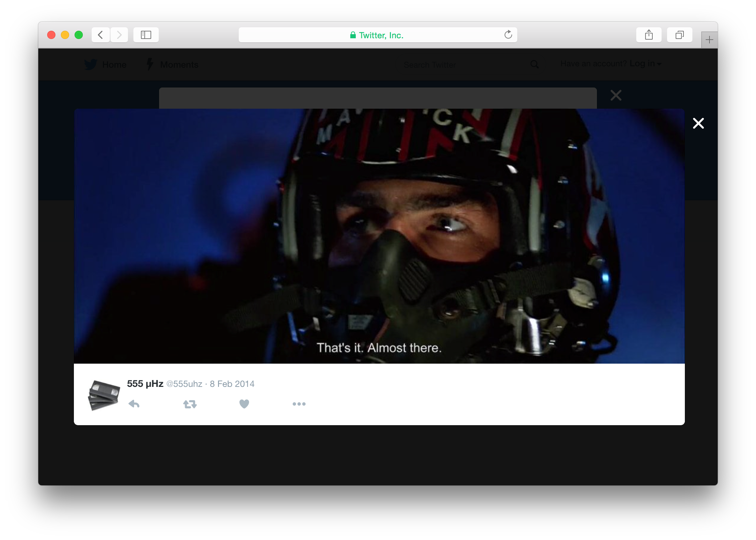Click the Twitter, Inc. address bar

pyautogui.click(x=378, y=35)
